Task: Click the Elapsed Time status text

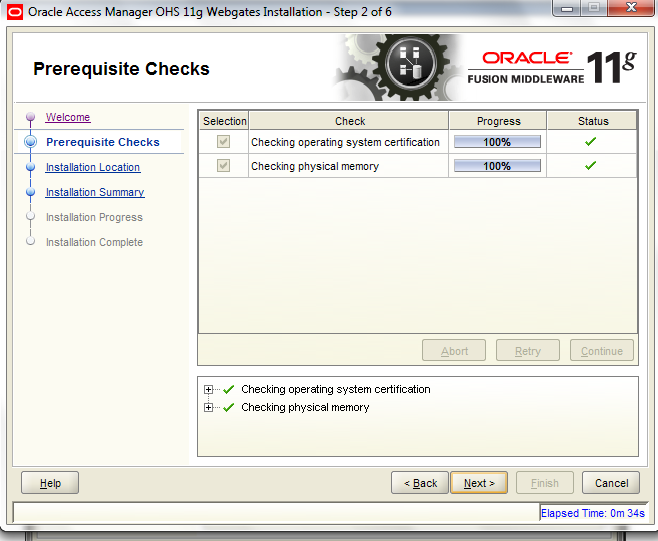Action: [593, 513]
